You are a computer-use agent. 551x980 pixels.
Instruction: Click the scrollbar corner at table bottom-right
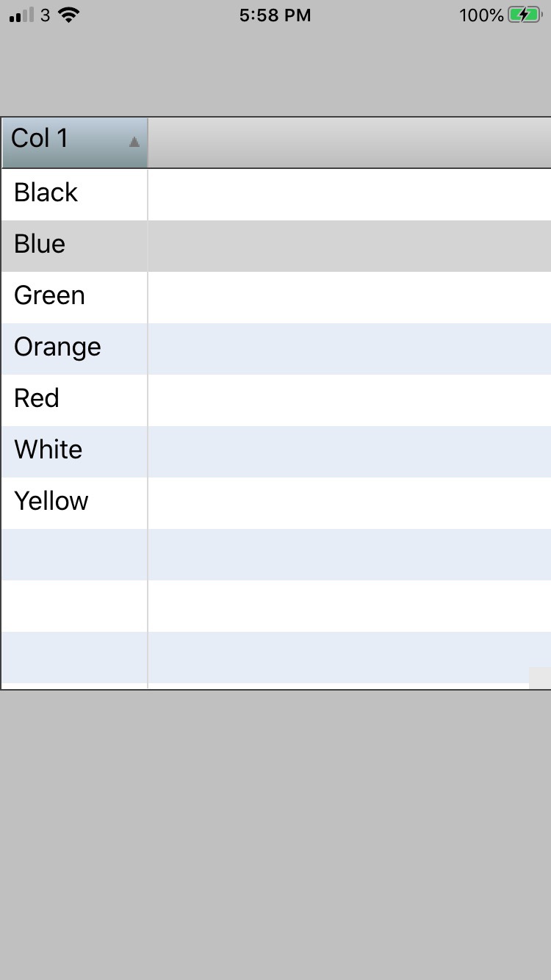click(539, 677)
